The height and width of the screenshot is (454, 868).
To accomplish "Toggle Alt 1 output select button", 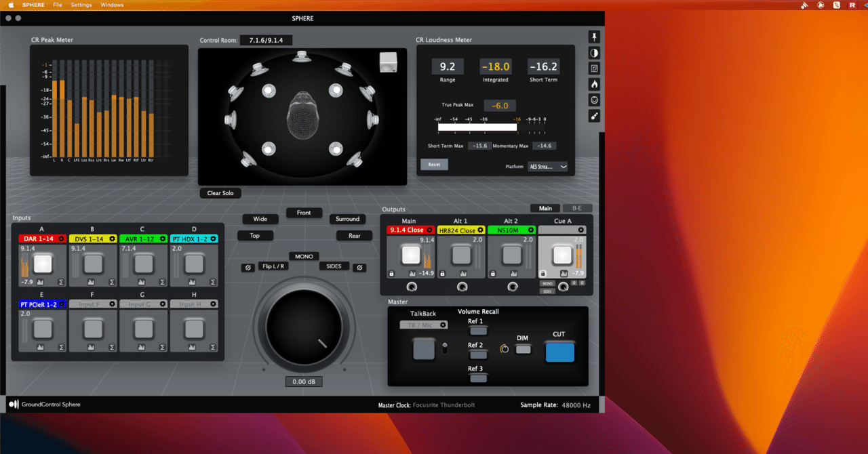I will 461,255.
